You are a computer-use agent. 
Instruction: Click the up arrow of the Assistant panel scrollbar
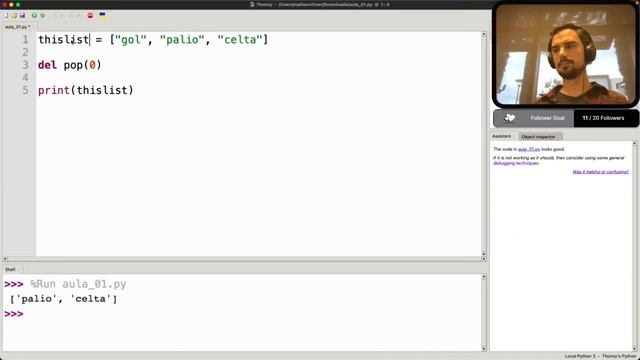(634, 144)
